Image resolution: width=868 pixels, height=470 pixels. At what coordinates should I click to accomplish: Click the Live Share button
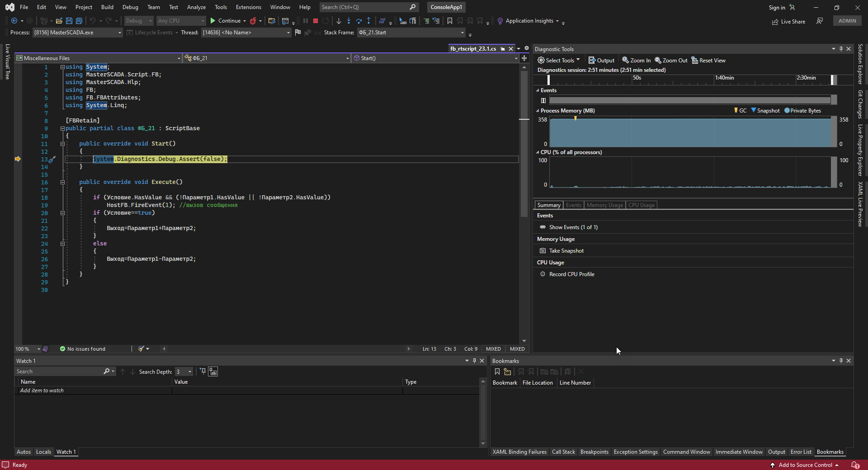click(x=788, y=22)
